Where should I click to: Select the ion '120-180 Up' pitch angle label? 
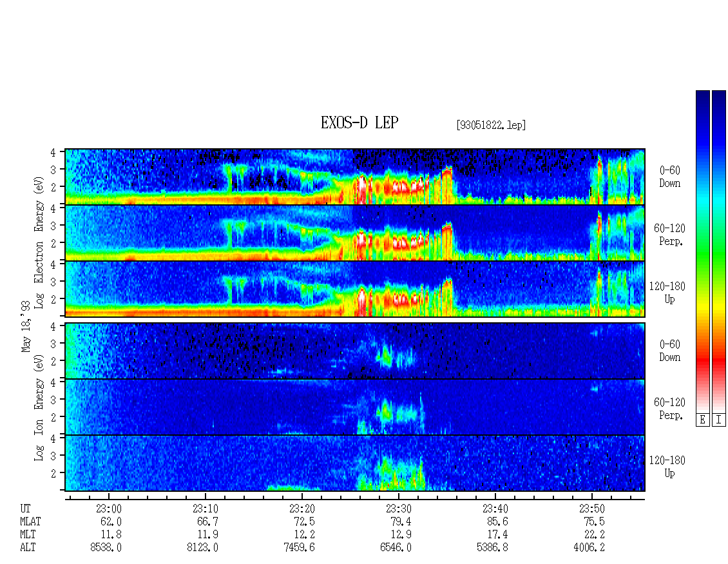click(x=667, y=467)
